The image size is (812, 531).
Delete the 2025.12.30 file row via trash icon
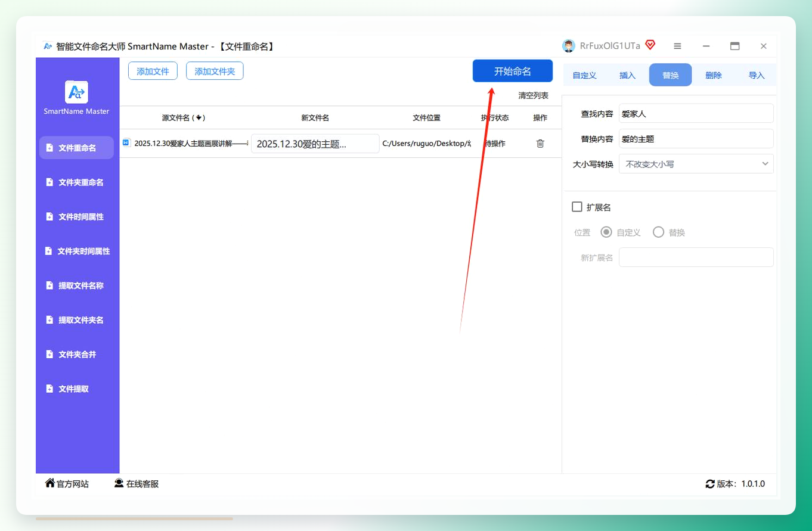point(540,144)
